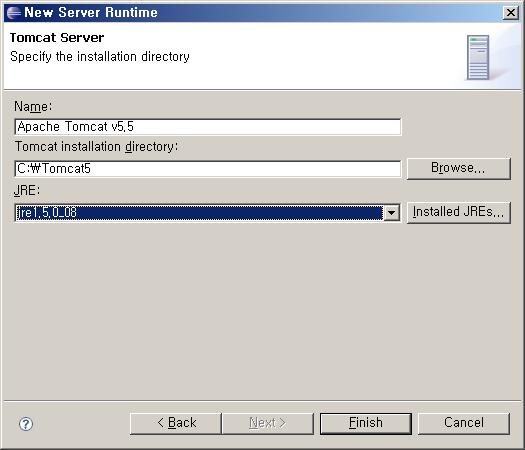The width and height of the screenshot is (525, 450).
Task: Click the "Name:" label
Action: click(33, 106)
